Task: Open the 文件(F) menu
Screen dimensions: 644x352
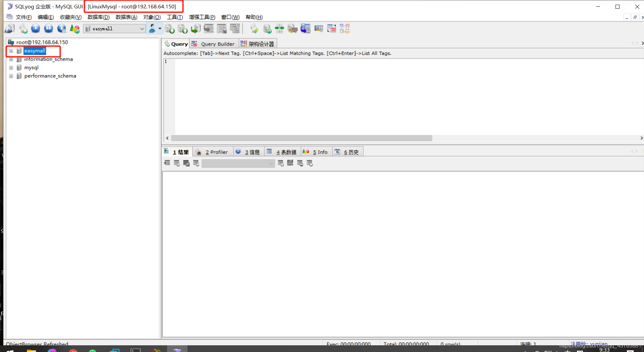Action: [23, 17]
